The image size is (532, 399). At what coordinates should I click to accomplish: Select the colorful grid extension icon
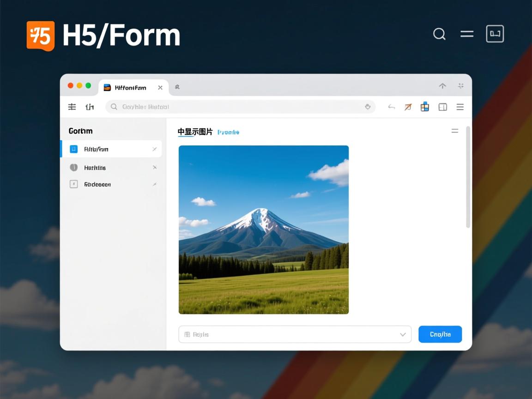(x=425, y=107)
